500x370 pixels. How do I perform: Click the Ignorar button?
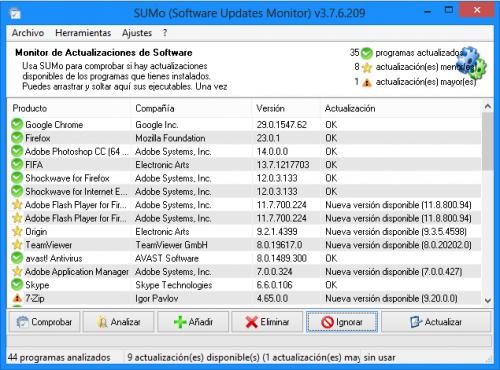tap(342, 322)
